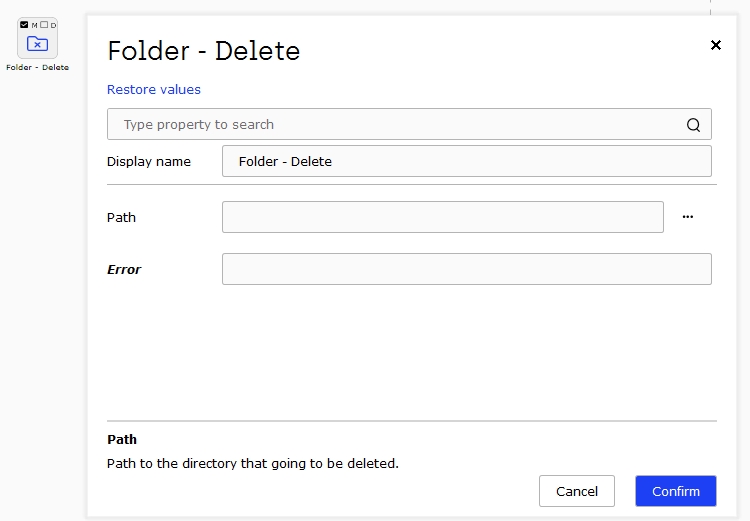750x521 pixels.
Task: Click the Display name label
Action: point(149,162)
